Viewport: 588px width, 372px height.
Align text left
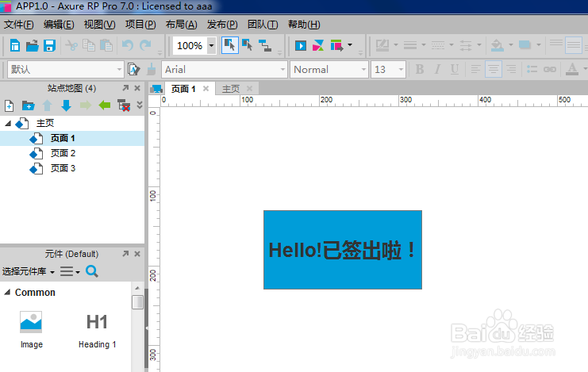475,69
